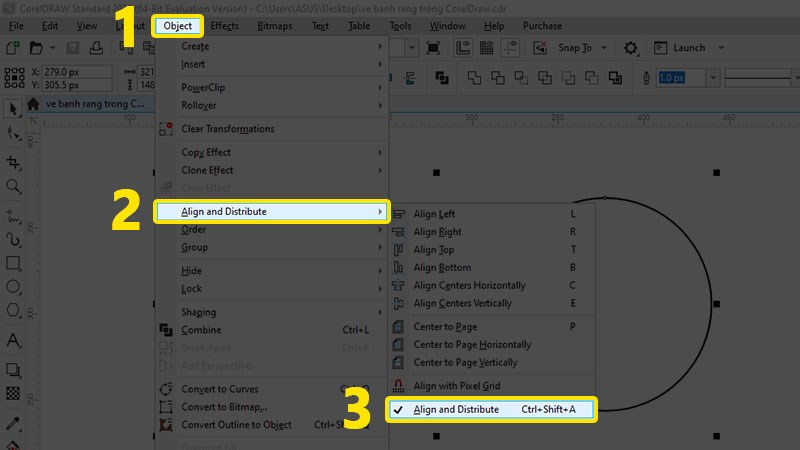Select the Text tool
The image size is (800, 450).
click(x=13, y=340)
